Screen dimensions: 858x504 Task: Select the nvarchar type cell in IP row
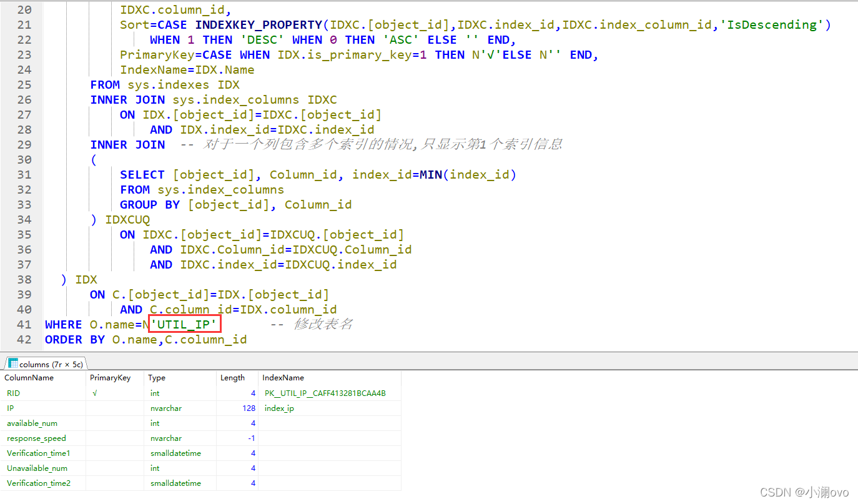(180, 408)
